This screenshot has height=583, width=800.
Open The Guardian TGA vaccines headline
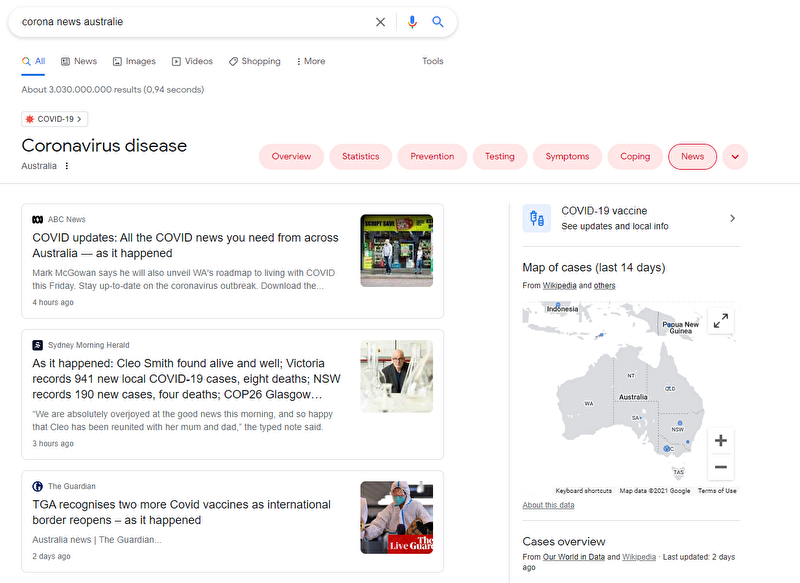pos(182,512)
